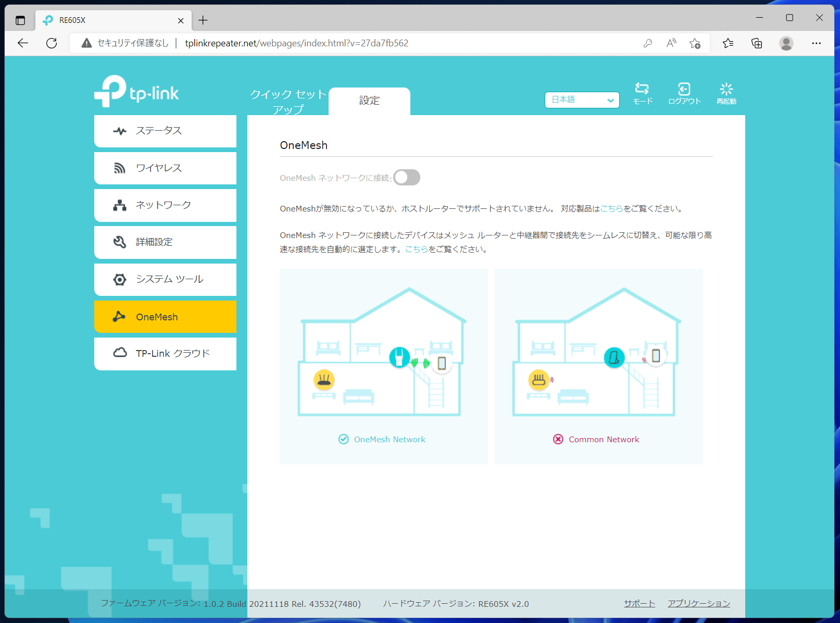Click the TP-Link cloud icon
This screenshot has width=840, height=623.
click(x=120, y=353)
